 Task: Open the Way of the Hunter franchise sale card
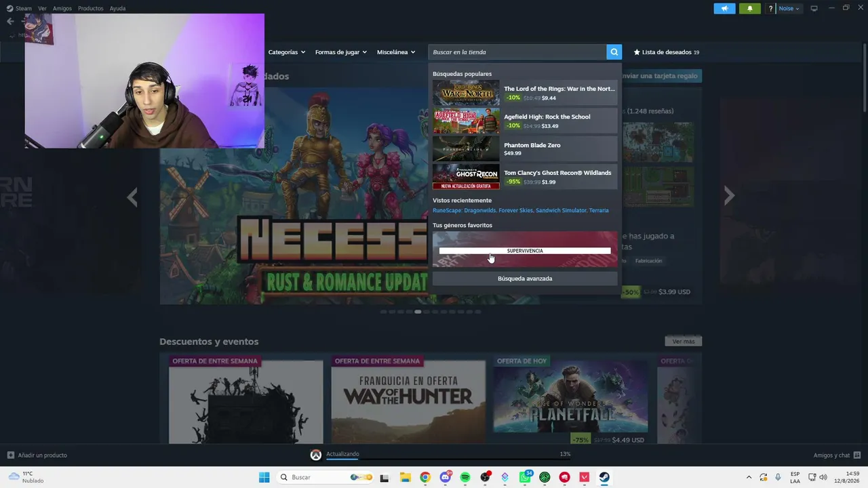(408, 400)
